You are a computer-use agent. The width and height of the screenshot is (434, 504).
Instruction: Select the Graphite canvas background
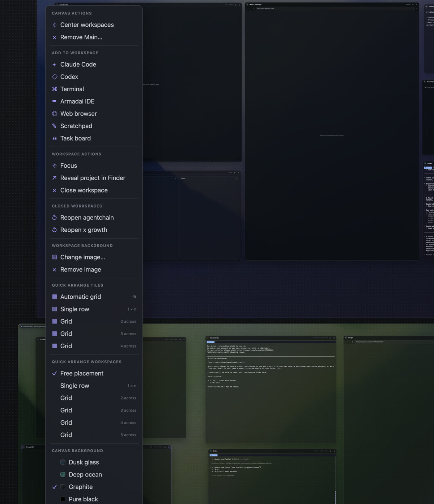94,487
